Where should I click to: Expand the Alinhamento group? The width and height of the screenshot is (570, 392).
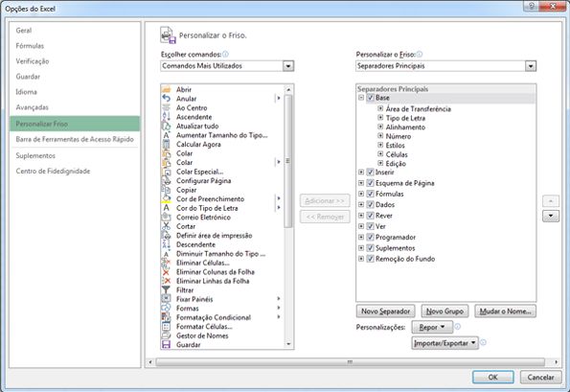click(380, 127)
